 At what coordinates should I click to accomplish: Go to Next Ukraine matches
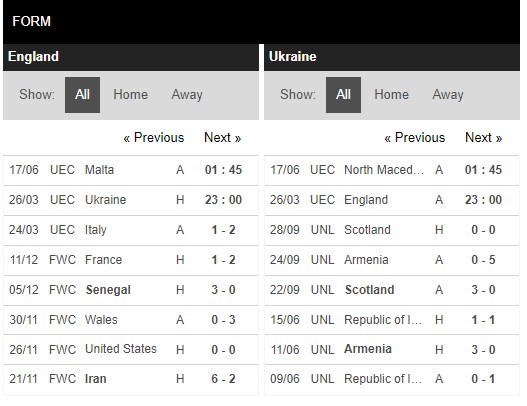tap(483, 137)
